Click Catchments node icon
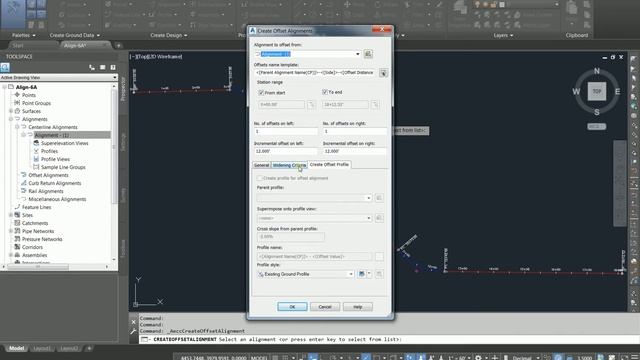The height and width of the screenshot is (360, 640). pos(17,223)
